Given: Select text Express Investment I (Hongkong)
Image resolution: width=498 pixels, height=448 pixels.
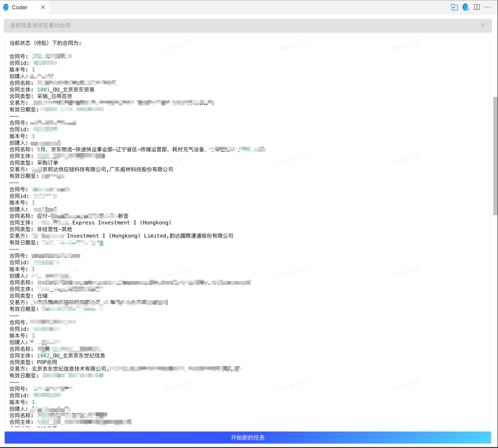Looking at the screenshot, I should coord(122,223).
